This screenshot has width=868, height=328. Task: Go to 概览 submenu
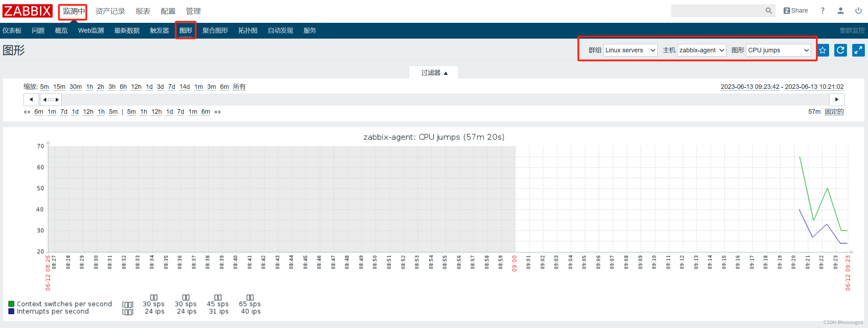tap(61, 31)
